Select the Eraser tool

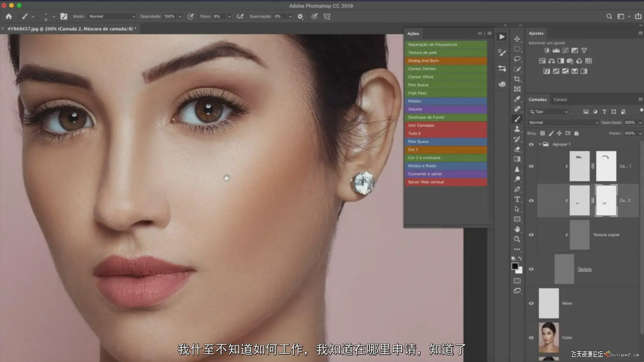[517, 149]
